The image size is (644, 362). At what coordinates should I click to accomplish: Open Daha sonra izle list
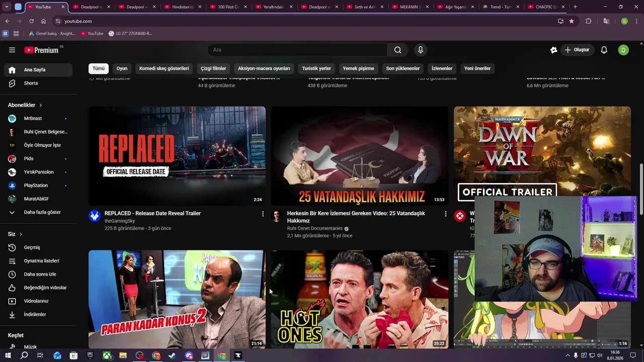point(38,274)
